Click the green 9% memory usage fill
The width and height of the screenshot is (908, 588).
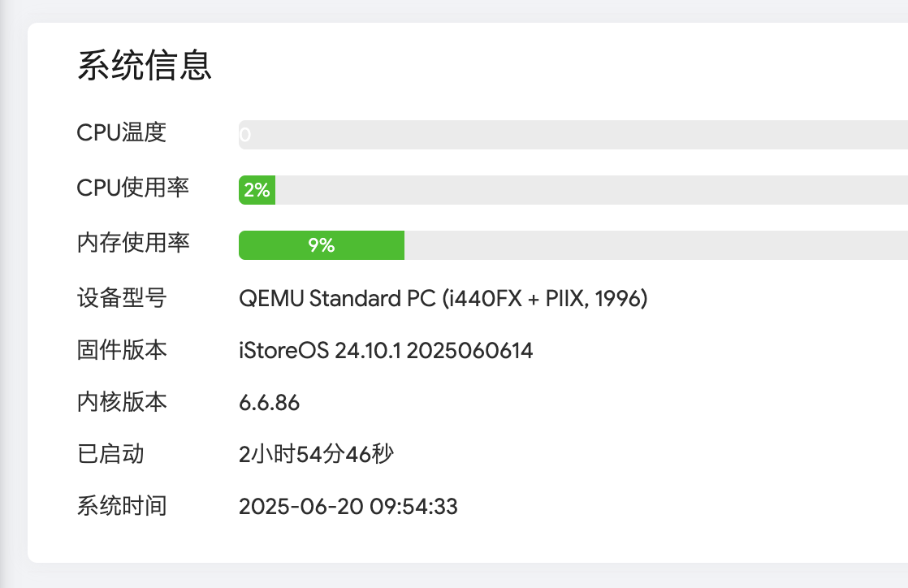(322, 245)
